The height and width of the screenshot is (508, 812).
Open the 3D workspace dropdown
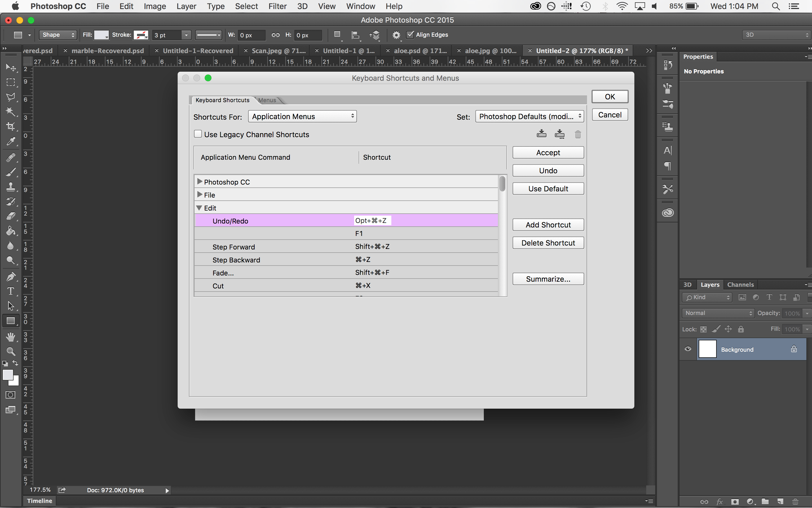(776, 35)
